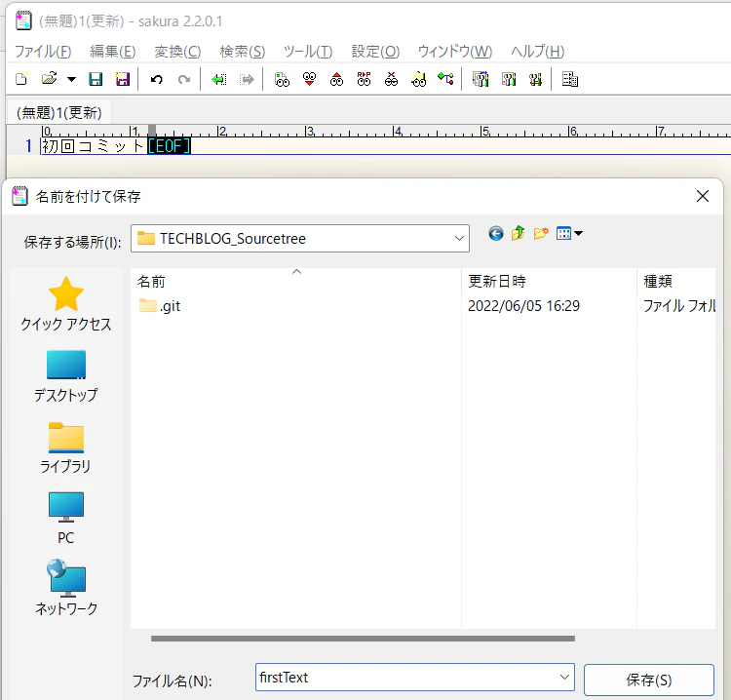Click the Find Previous up arrow binoculars
Viewport: 731px width, 700px height.
pyautogui.click(x=336, y=79)
